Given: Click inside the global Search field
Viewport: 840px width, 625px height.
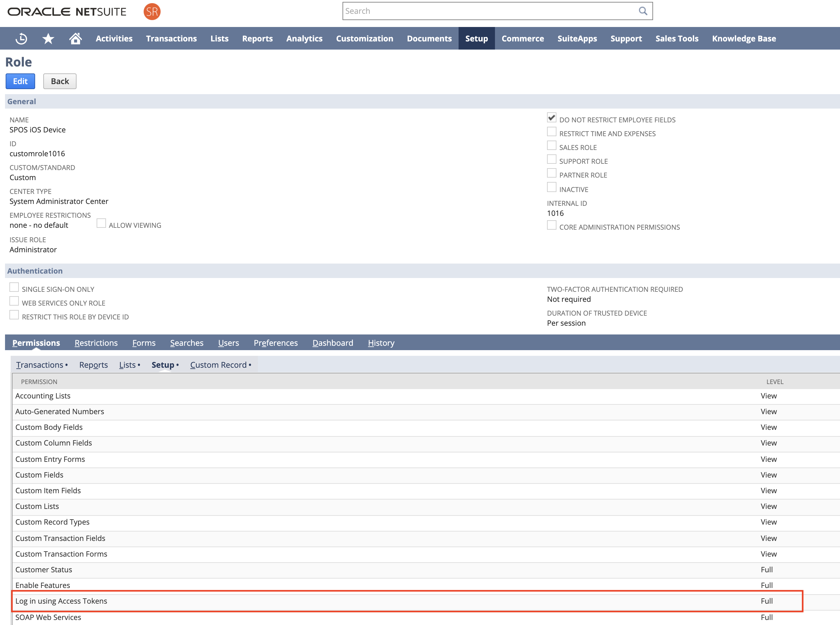Looking at the screenshot, I should (488, 11).
